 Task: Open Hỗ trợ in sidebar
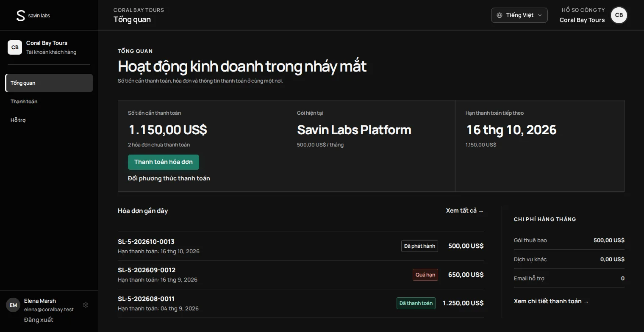[49, 120]
